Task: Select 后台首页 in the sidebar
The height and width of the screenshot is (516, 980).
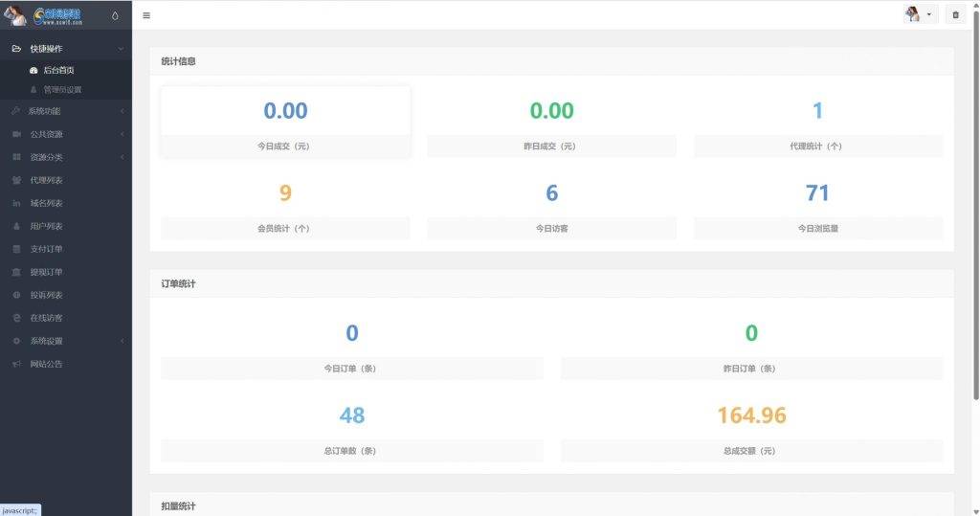Action: [58, 70]
